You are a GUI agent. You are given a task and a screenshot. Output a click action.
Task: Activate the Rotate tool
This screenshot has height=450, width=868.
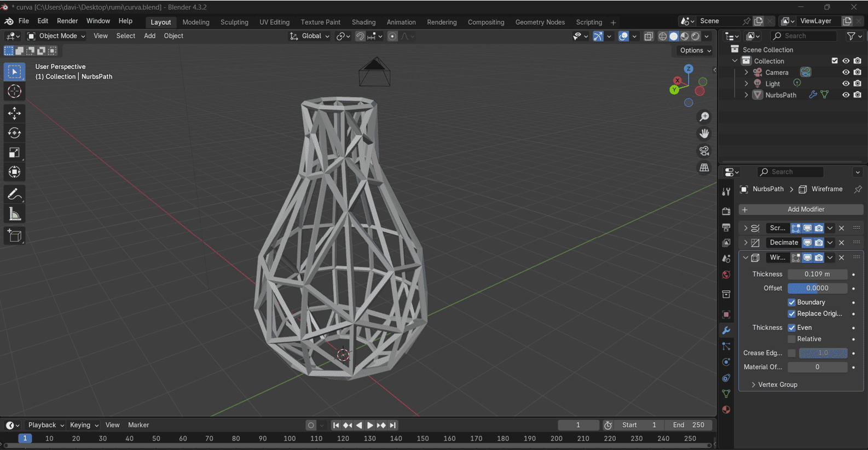coord(15,133)
